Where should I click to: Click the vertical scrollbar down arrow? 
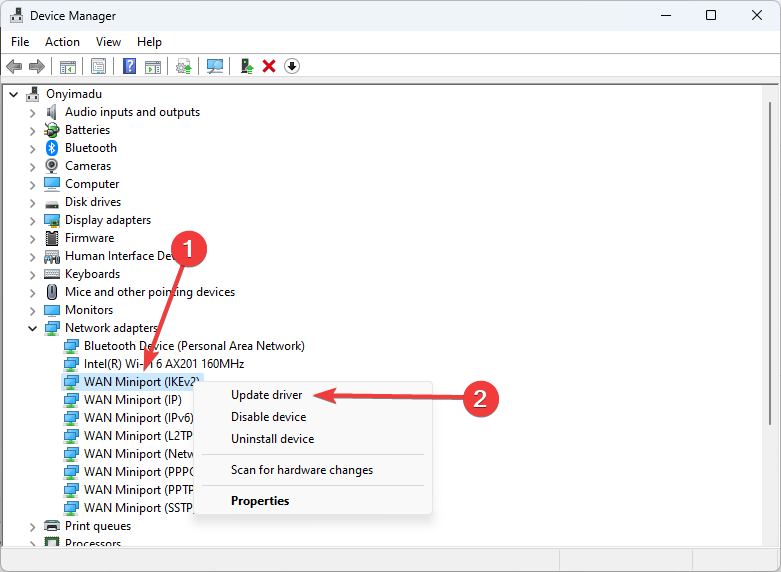point(770,538)
